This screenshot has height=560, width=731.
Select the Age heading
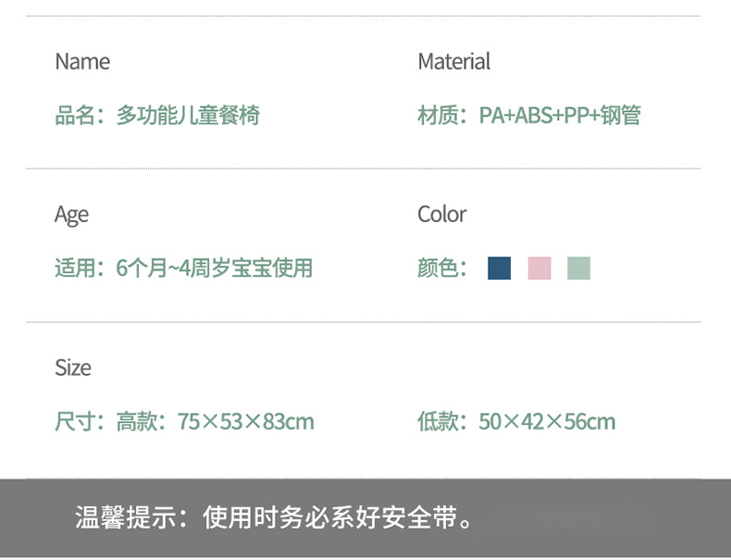(71, 215)
